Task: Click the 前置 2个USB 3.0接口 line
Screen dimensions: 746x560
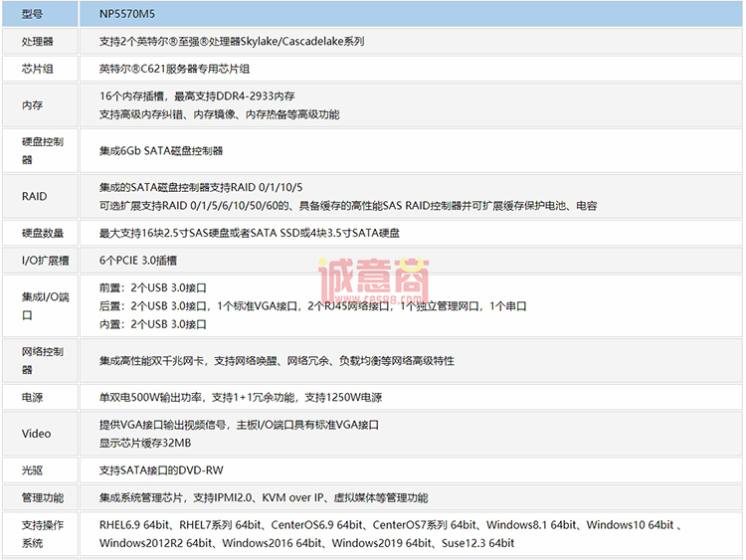Action: tap(153, 287)
